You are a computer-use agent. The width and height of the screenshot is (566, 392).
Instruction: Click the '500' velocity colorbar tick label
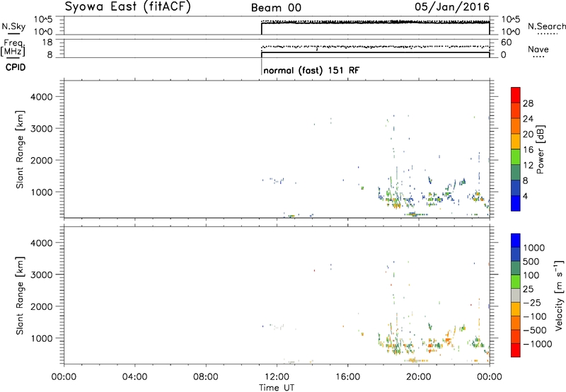tap(531, 261)
